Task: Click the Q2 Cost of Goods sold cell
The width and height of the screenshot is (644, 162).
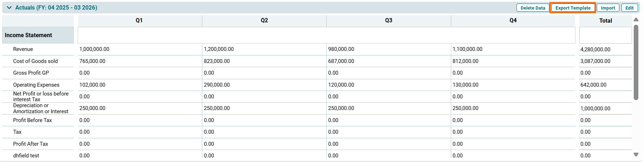Action: tap(217, 61)
